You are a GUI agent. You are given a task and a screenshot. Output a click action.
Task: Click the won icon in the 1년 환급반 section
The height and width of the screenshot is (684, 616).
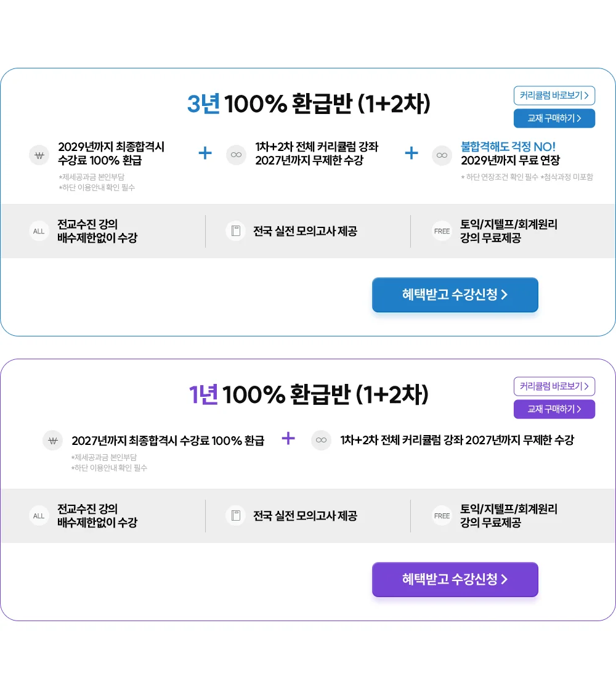[53, 440]
